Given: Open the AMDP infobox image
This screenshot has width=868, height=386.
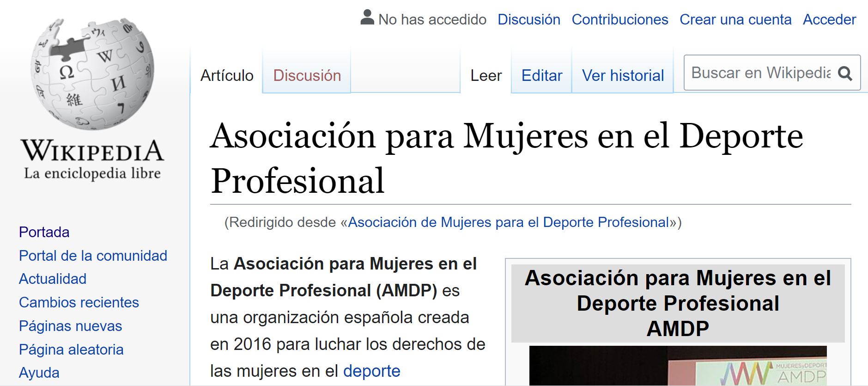Looking at the screenshot, I should [x=678, y=365].
